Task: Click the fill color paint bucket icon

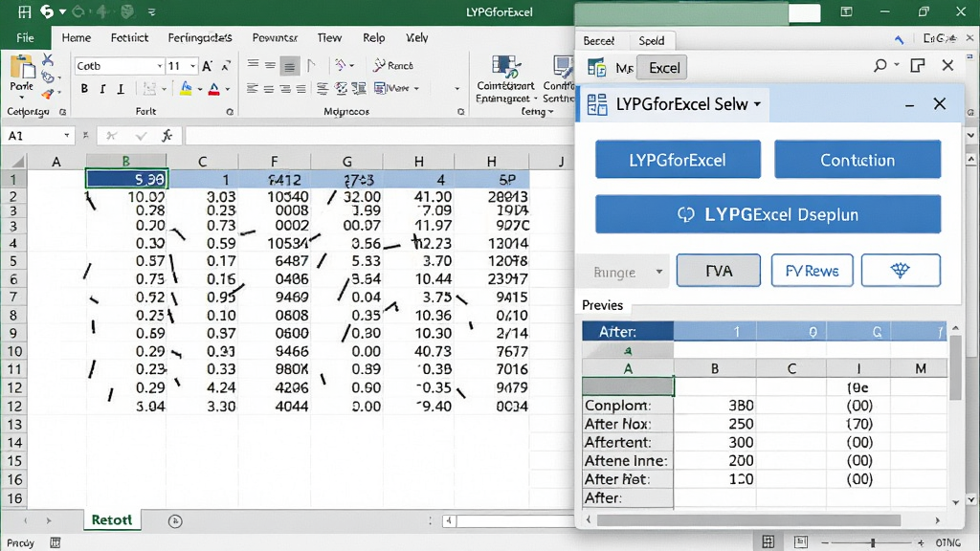Action: [186, 89]
